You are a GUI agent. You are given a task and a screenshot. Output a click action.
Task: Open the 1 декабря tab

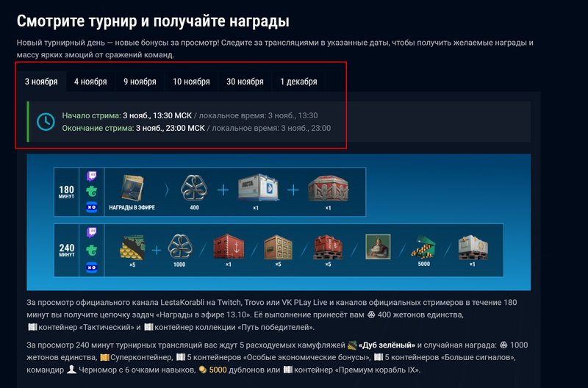298,82
